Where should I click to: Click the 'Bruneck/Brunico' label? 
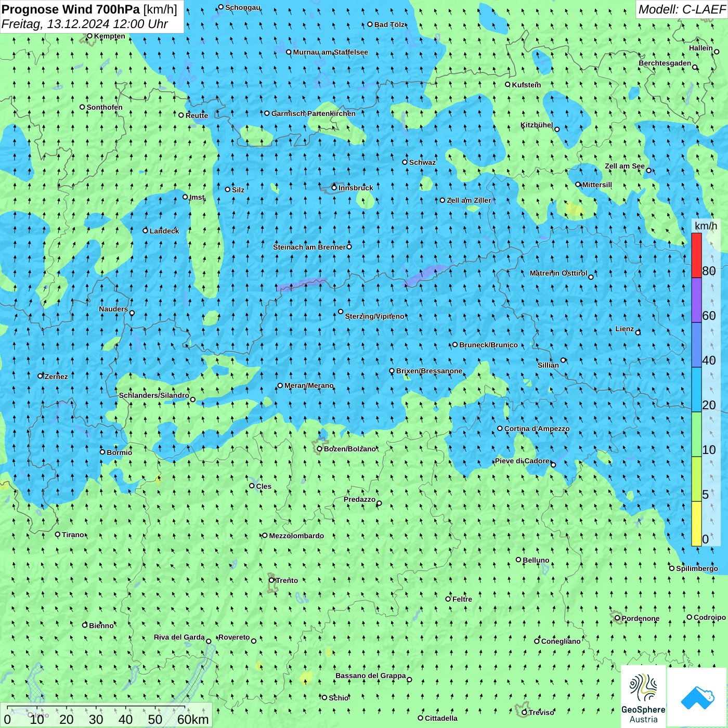tap(488, 345)
